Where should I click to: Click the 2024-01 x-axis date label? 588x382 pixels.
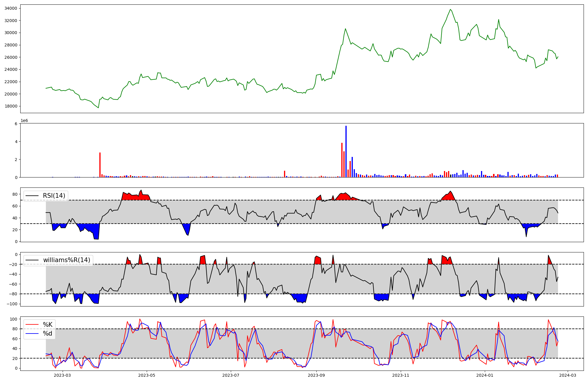[485, 375]
